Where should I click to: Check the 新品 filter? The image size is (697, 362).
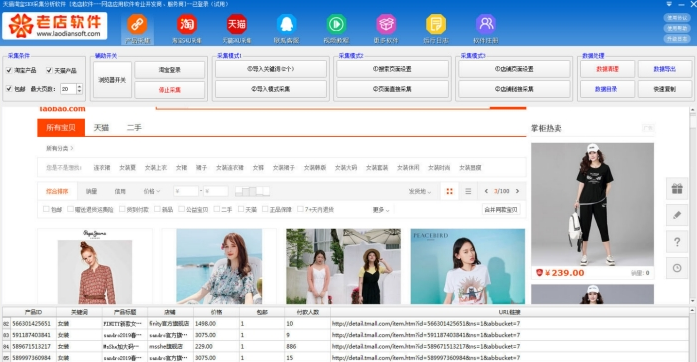click(157, 209)
